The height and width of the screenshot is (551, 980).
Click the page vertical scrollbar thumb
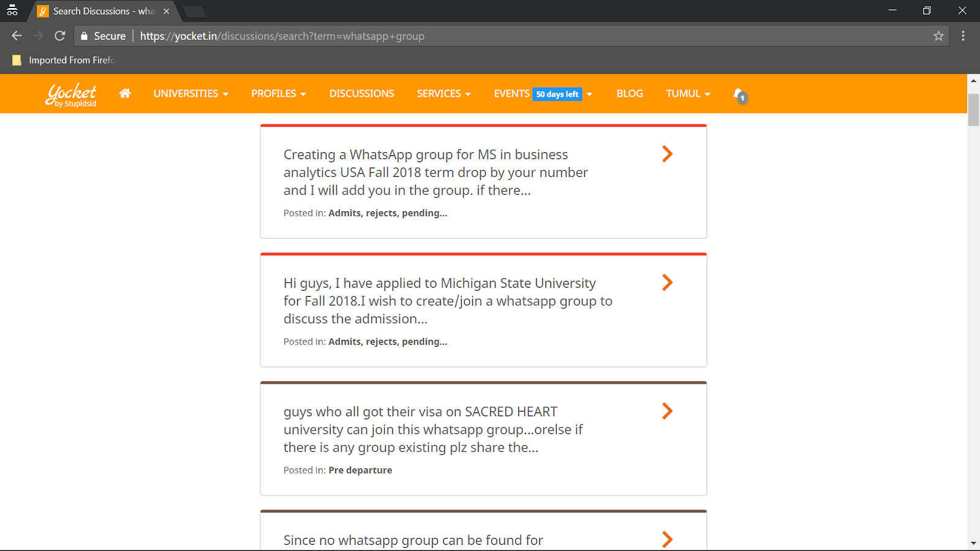point(973,110)
